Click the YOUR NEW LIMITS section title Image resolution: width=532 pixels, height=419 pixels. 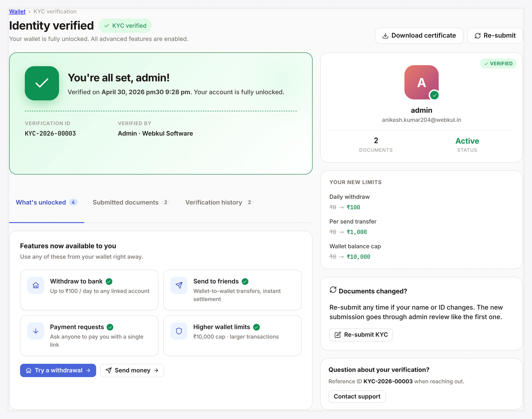[x=355, y=182]
